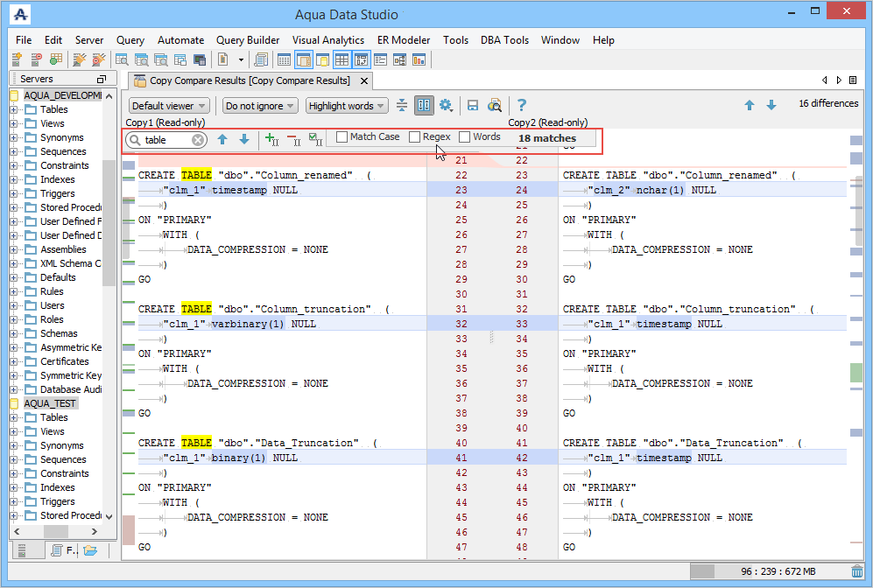The height and width of the screenshot is (588, 873).
Task: Jump to next difference arrow
Action: click(x=771, y=105)
